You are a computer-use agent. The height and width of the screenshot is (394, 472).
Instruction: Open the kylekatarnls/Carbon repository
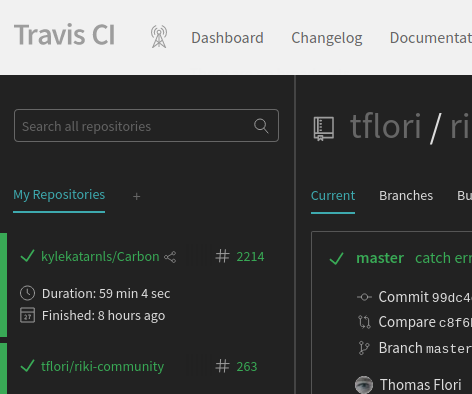click(100, 257)
